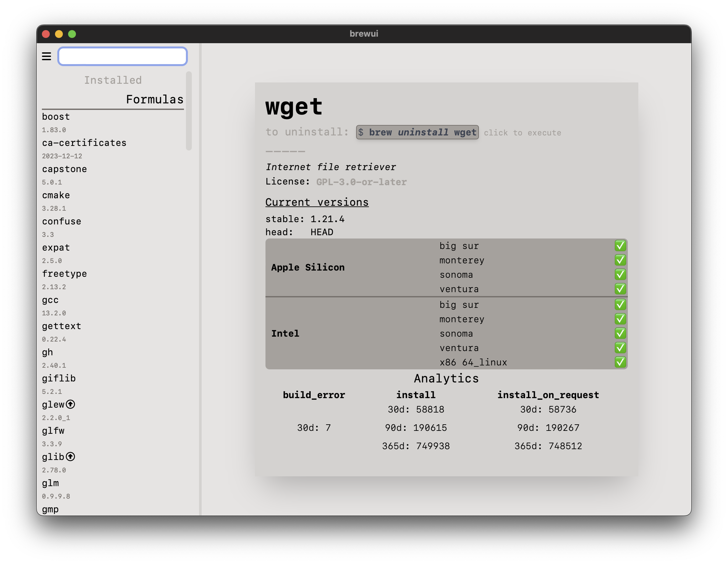This screenshot has height=564, width=728.
Task: Open the gettext formula entry
Action: pyautogui.click(x=62, y=326)
